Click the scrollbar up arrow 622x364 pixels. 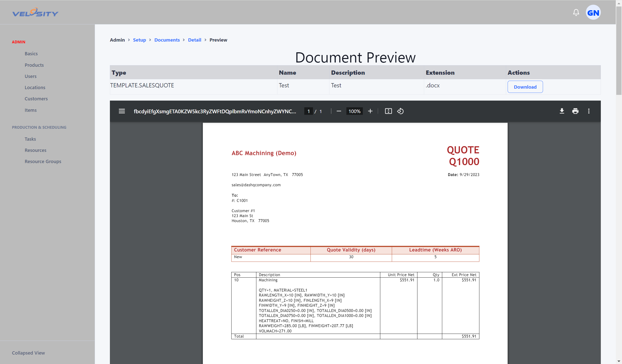pyautogui.click(x=619, y=3)
